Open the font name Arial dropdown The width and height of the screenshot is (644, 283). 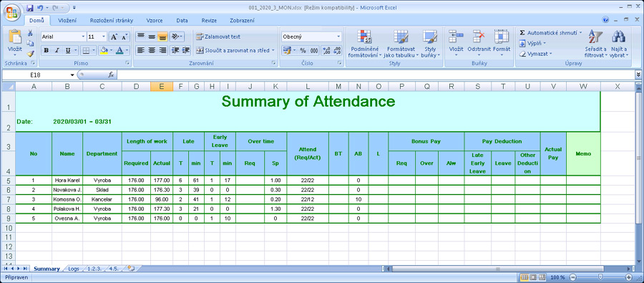[84, 37]
